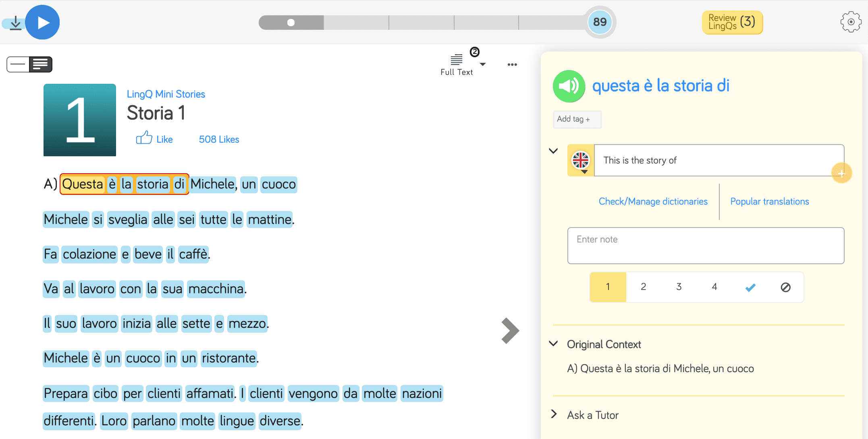Click the download audio icon
The height and width of the screenshot is (439, 868).
pos(15,23)
